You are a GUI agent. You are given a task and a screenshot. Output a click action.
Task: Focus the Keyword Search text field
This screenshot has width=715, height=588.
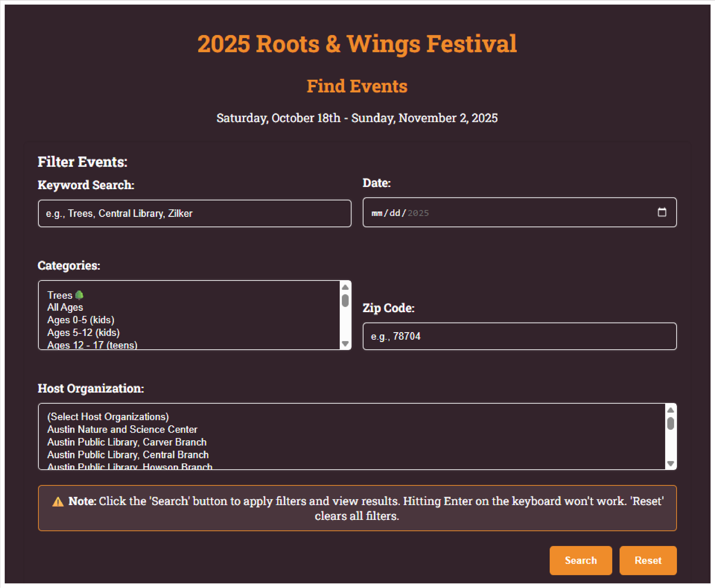(194, 213)
